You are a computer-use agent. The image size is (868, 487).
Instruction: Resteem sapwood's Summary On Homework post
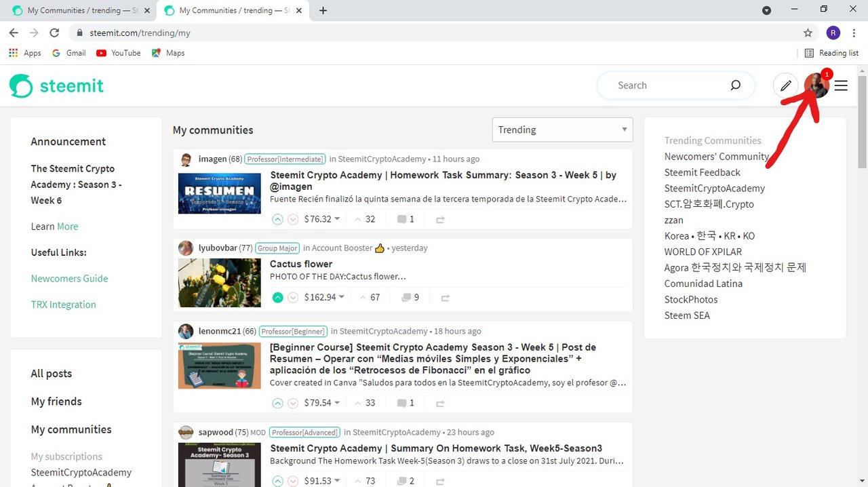pyautogui.click(x=441, y=481)
